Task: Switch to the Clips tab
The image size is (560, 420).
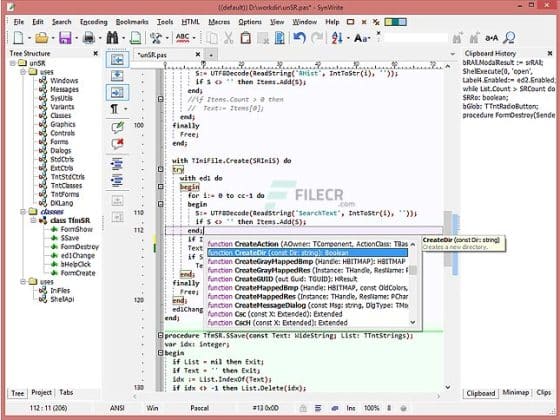Action: 544,392
